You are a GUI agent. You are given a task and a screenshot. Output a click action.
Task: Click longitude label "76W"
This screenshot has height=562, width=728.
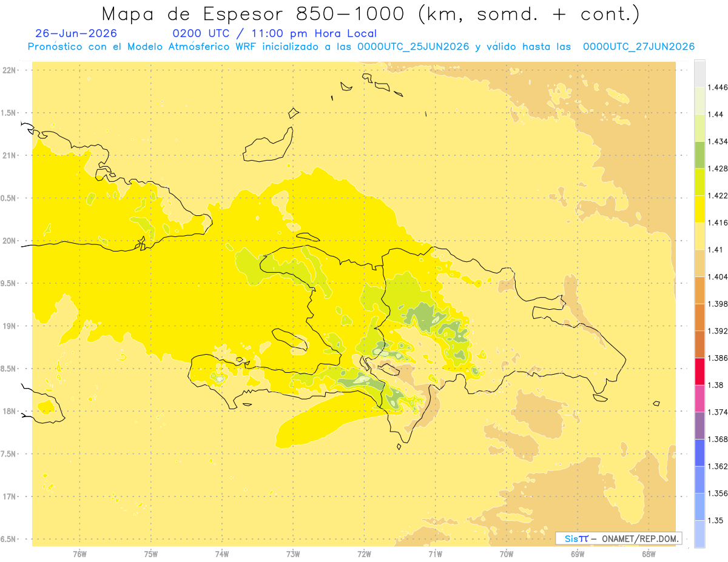point(80,554)
